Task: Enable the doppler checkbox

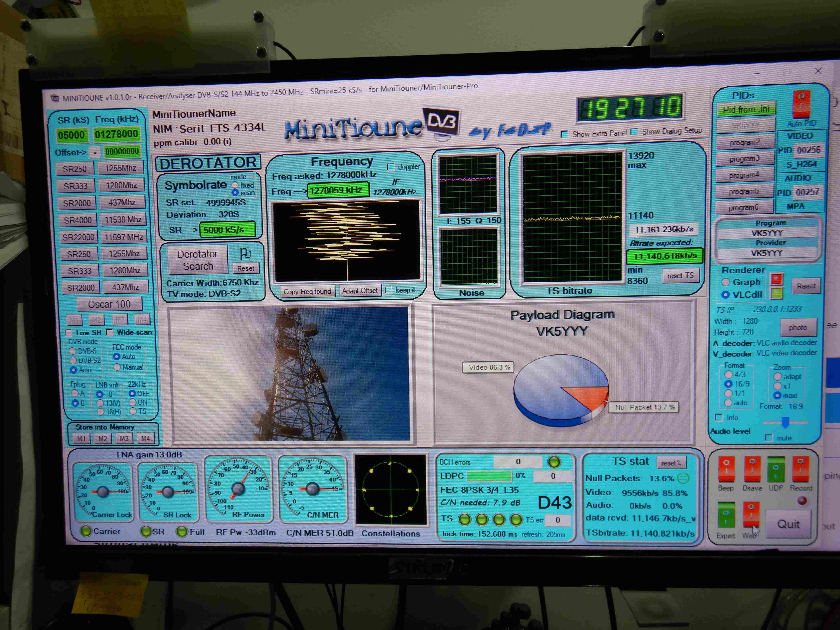Action: pos(390,167)
